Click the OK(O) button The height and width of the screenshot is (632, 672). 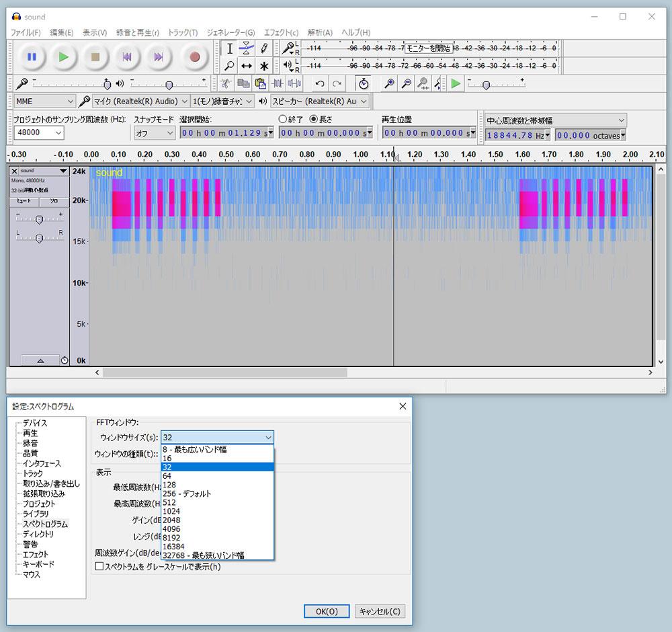click(326, 611)
